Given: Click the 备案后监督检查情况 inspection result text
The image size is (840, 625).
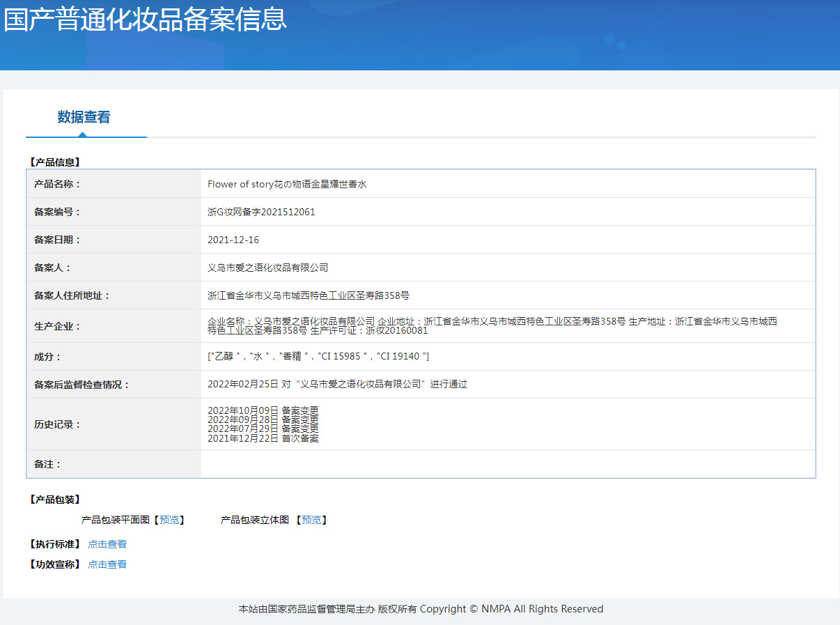Looking at the screenshot, I should [x=337, y=384].
